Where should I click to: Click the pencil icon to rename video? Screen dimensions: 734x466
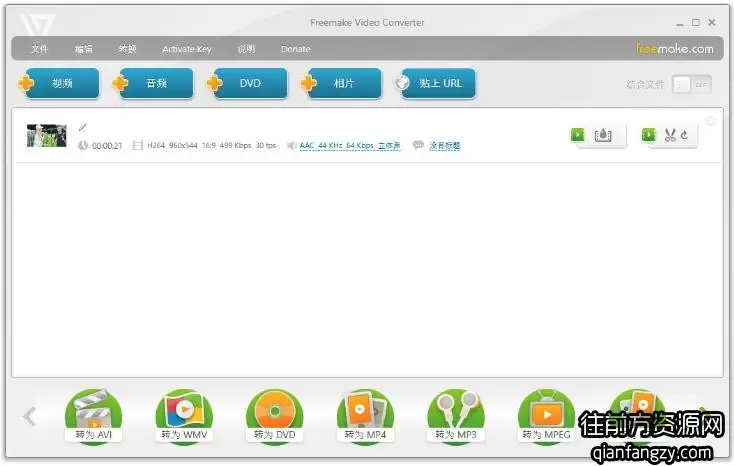pyautogui.click(x=83, y=127)
